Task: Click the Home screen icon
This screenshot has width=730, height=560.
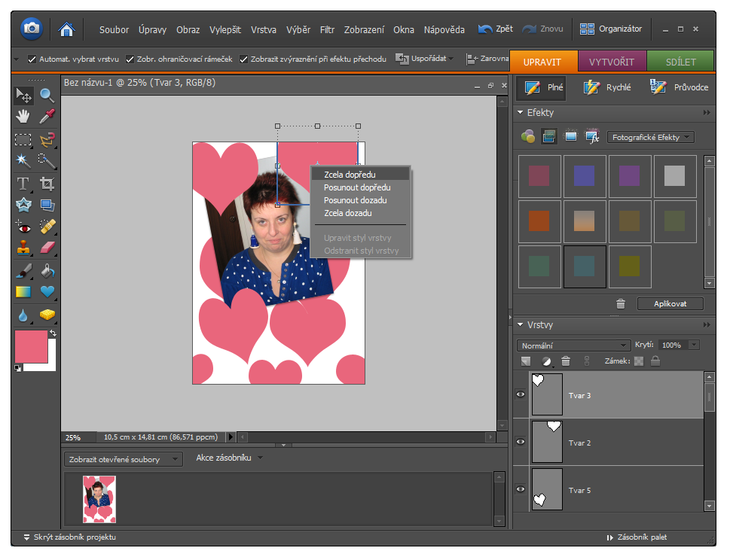Action: 67,29
